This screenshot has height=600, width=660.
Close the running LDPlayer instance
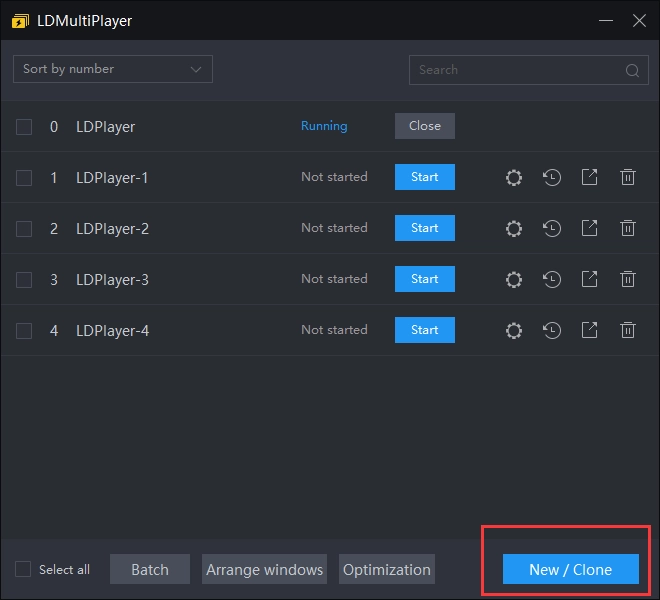(x=424, y=125)
